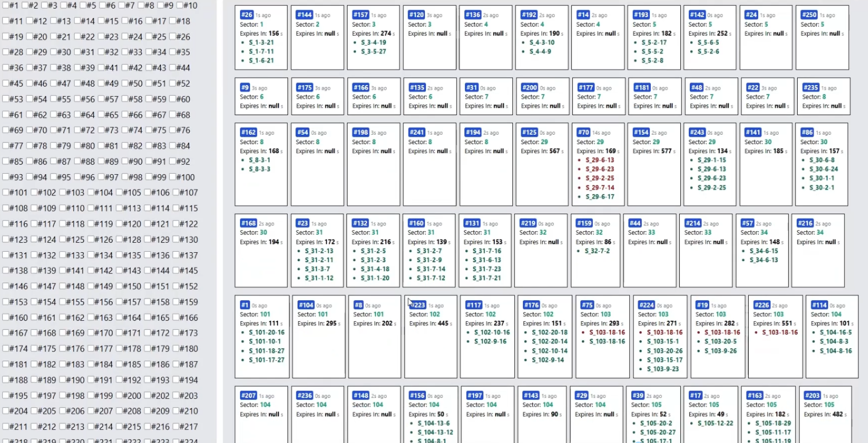Viewport: 868px width, 443px height.
Task: Click the #1 badge on the Sector 101 card
Action: pyautogui.click(x=245, y=305)
